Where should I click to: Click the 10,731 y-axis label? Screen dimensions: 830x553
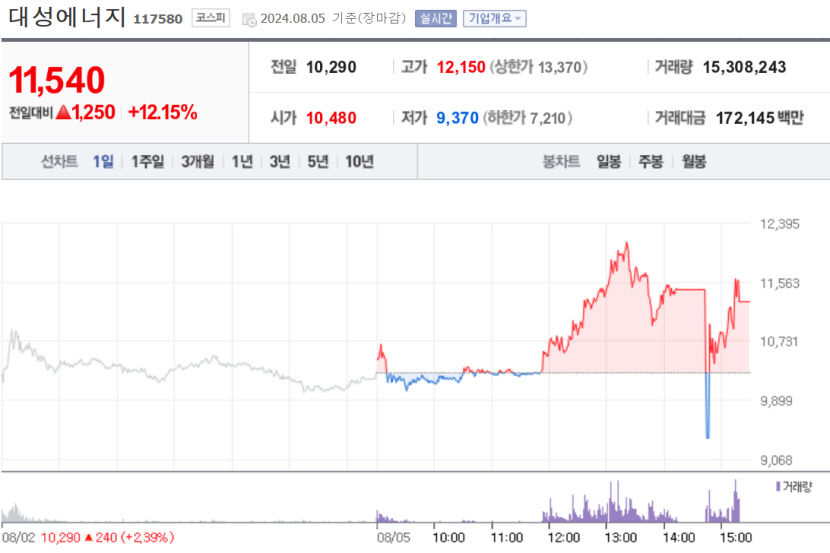[779, 341]
